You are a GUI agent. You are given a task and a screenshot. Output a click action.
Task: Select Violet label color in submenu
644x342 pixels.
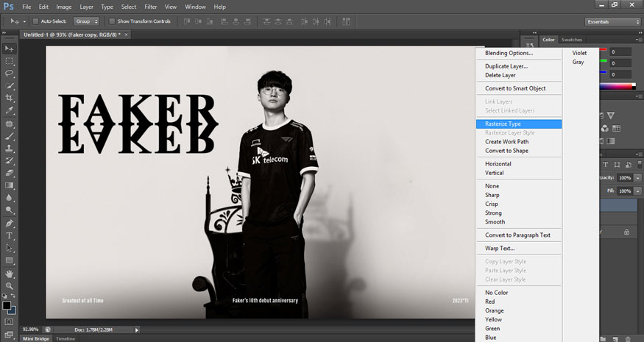581,53
